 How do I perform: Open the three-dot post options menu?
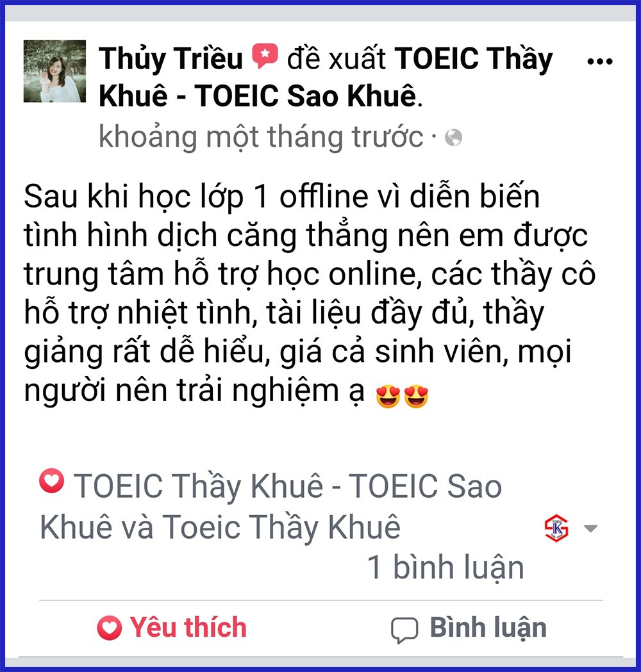[599, 61]
